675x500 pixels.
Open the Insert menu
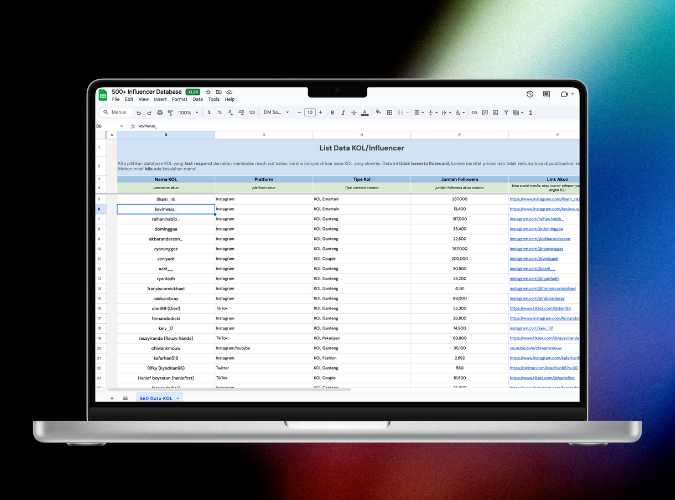(160, 100)
